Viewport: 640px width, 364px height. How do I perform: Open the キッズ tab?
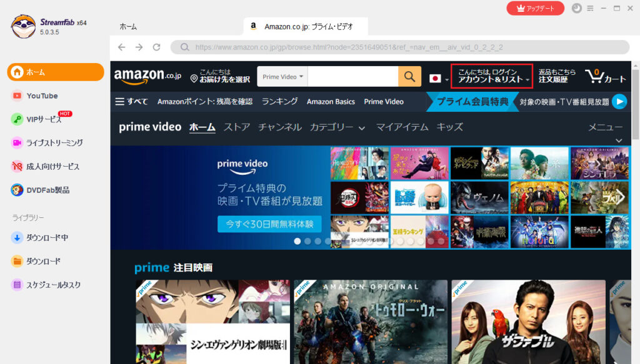449,127
